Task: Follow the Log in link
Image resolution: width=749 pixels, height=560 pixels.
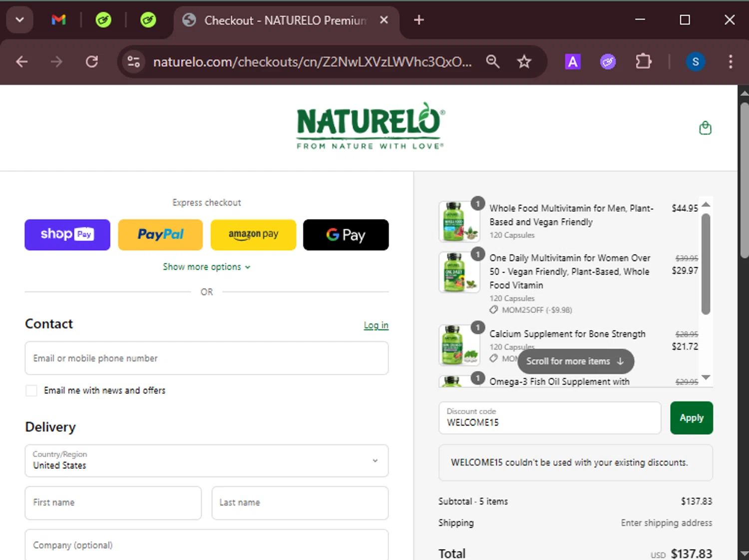Action: (x=376, y=325)
